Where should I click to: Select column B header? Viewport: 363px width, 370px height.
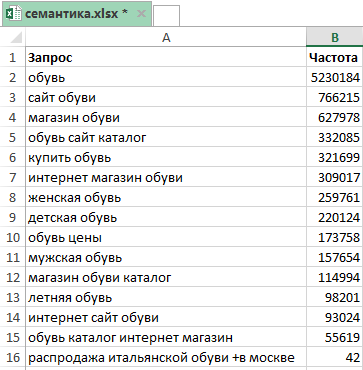[x=335, y=37]
